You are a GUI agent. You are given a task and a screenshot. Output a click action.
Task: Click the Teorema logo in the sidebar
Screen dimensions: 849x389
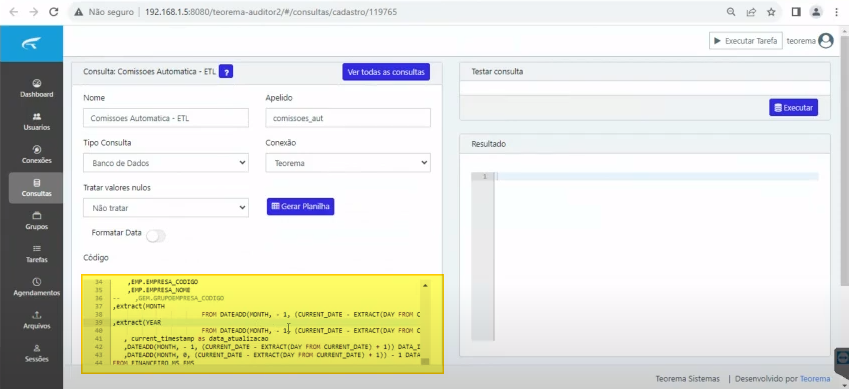(31, 44)
